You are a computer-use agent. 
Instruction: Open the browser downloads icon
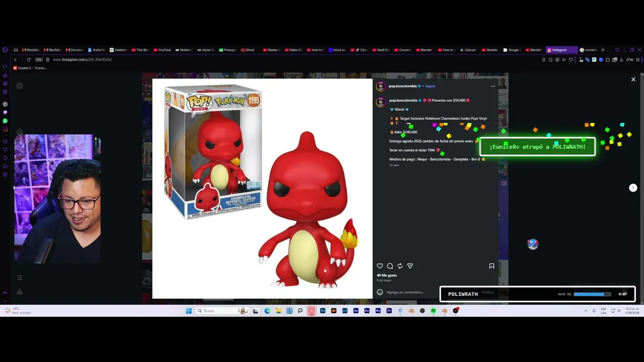pos(621,59)
